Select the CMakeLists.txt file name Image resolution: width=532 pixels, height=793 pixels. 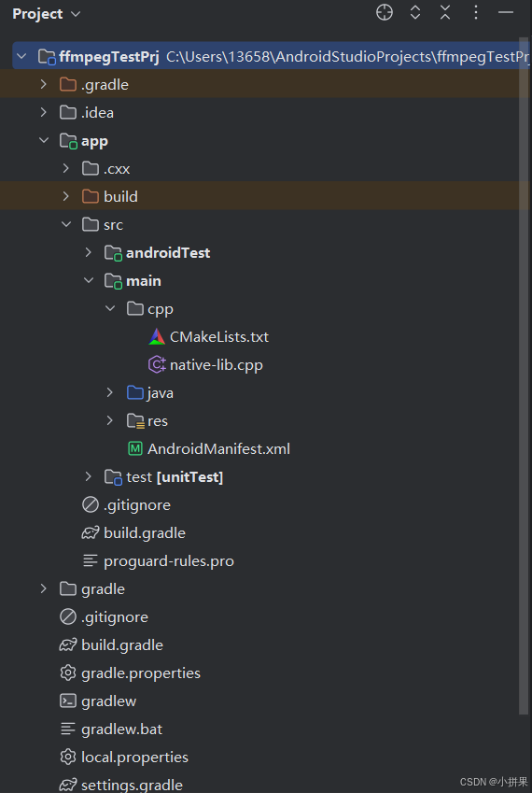(219, 337)
